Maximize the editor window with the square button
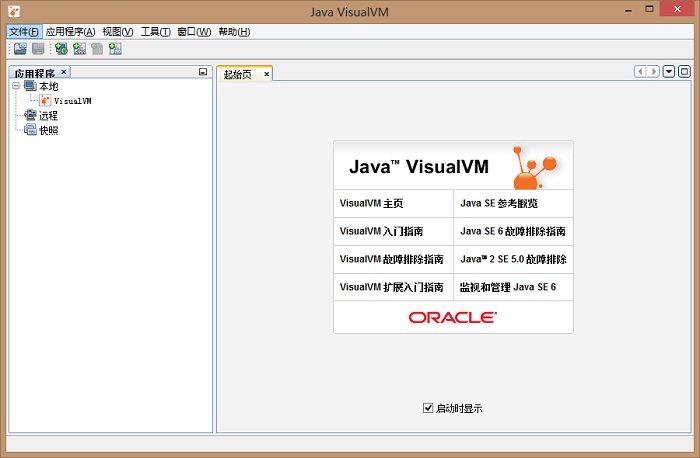Image resolution: width=700 pixels, height=458 pixels. point(684,71)
